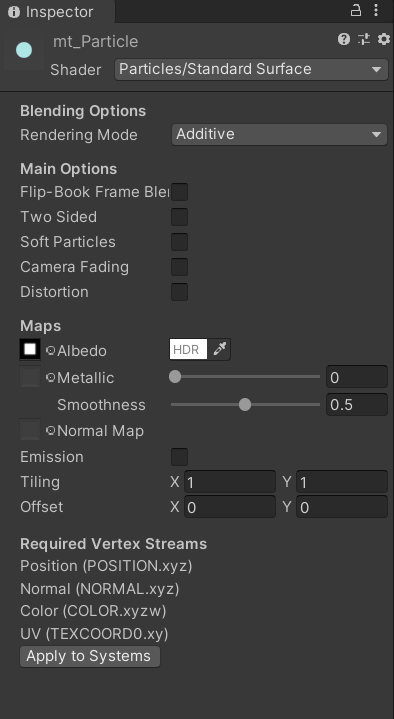Screen dimensions: 394x719
Task: Click the material presets slider icon
Action: [x=364, y=39]
